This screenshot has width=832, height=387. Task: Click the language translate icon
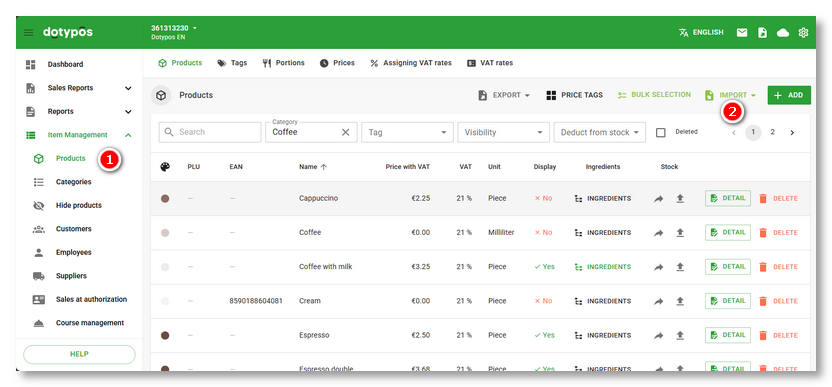(683, 33)
